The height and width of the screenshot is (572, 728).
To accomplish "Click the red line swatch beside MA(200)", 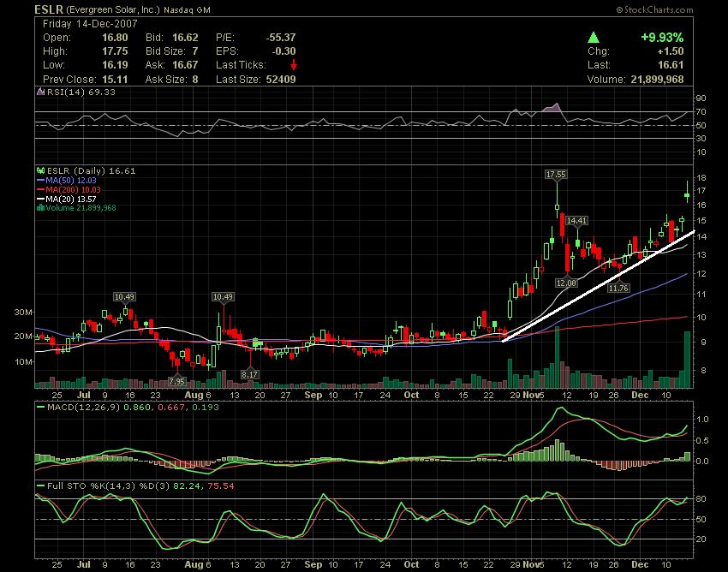I will click(x=41, y=190).
